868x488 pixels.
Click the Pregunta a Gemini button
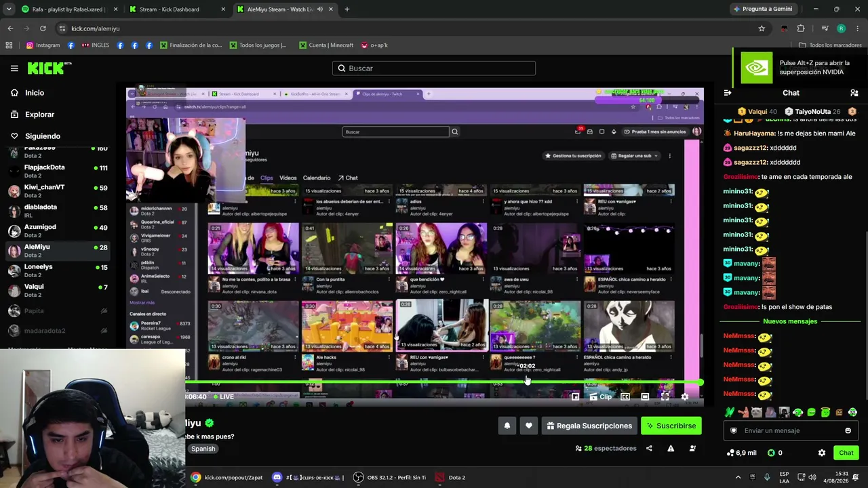pyautogui.click(x=762, y=9)
